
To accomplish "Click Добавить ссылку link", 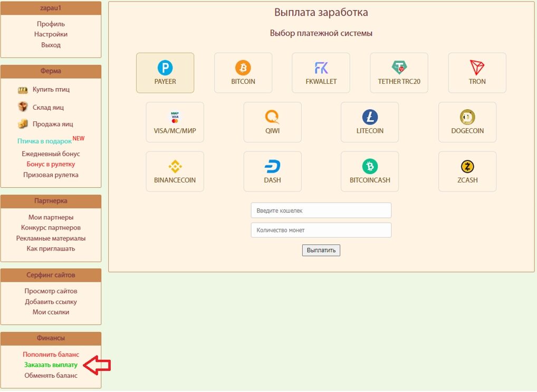I will (x=51, y=302).
